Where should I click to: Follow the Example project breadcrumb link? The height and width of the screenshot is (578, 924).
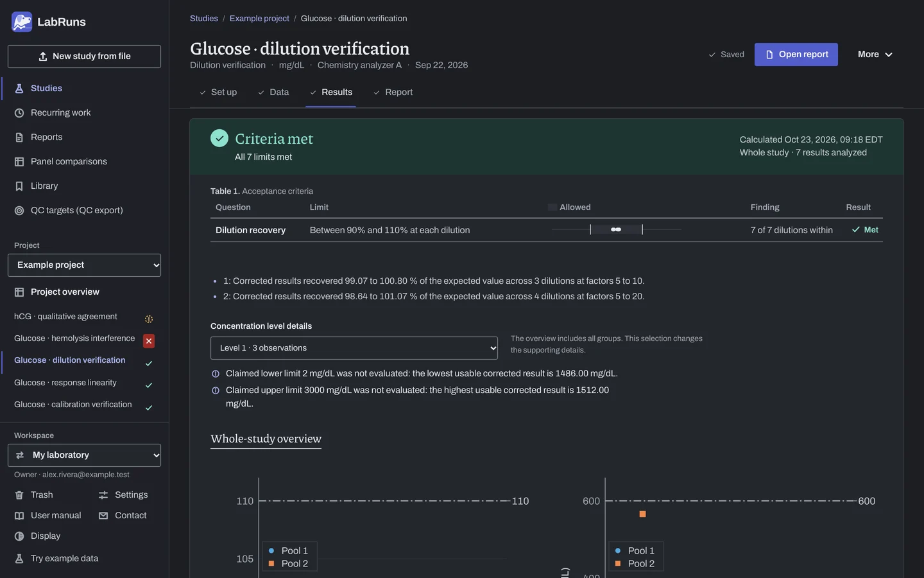[259, 19]
